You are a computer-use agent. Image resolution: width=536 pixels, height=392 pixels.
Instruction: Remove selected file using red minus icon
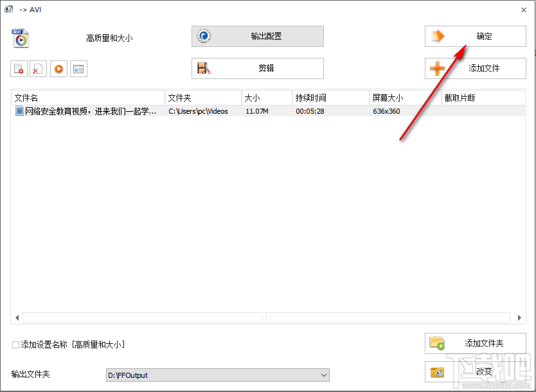click(18, 69)
